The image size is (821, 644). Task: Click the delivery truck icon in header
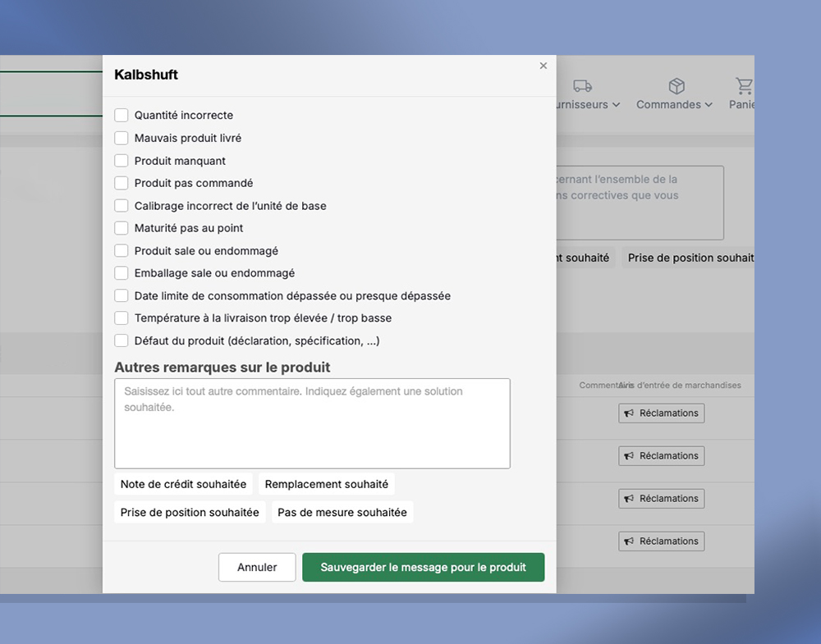[582, 86]
